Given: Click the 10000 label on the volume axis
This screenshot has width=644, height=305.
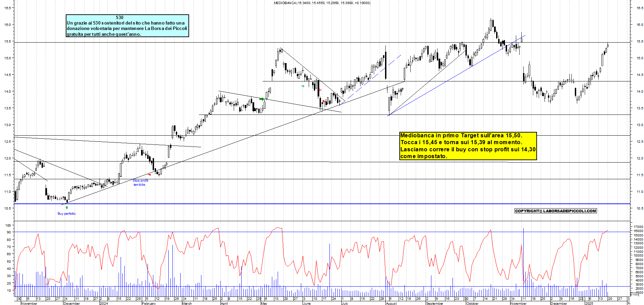Looking at the screenshot, I should click(638, 256).
